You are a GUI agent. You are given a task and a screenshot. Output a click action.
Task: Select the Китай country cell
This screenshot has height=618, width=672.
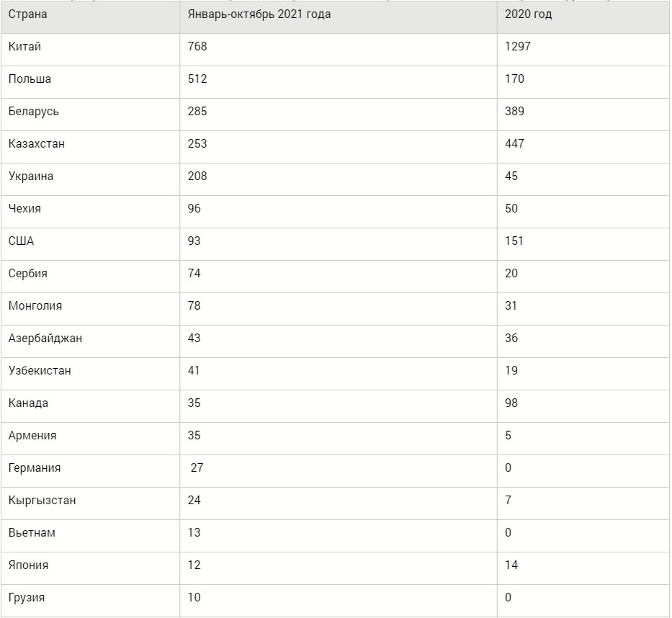(x=24, y=46)
